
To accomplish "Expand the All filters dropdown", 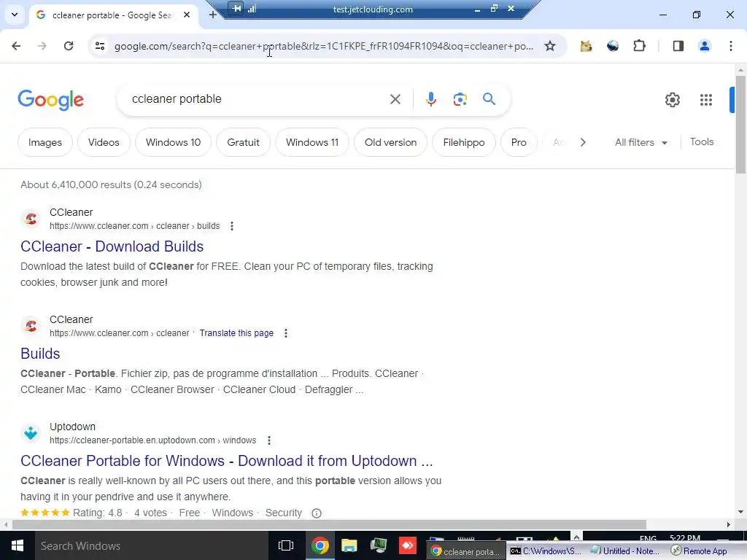I will [x=640, y=142].
